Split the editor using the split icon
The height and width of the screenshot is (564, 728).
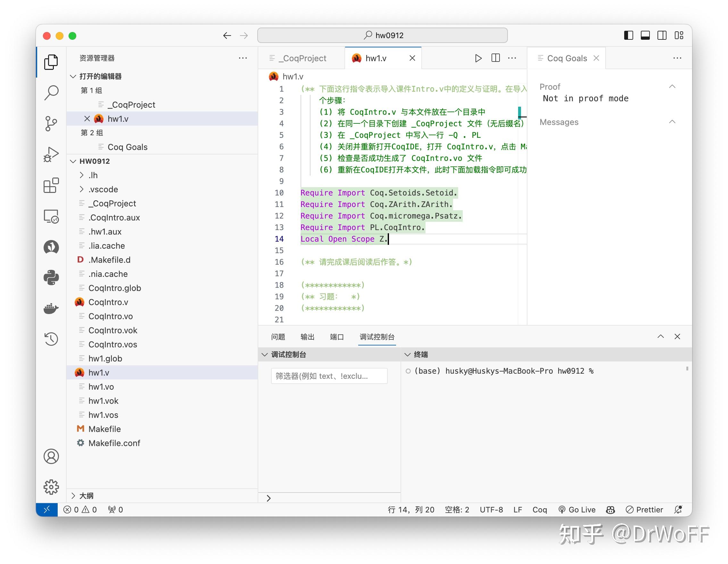coord(496,58)
